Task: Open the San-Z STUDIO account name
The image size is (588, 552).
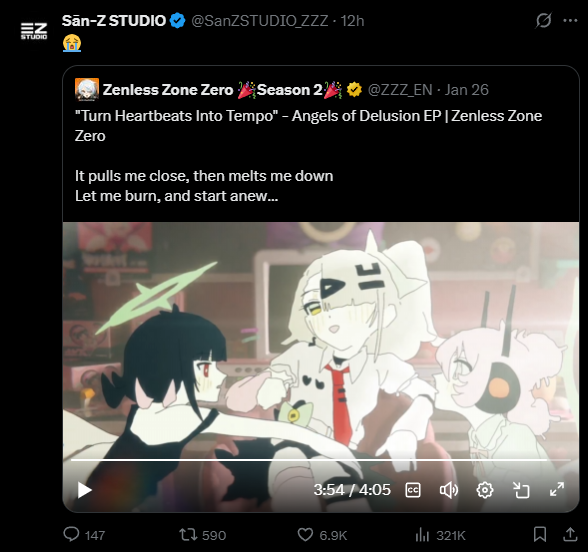Action: point(114,21)
